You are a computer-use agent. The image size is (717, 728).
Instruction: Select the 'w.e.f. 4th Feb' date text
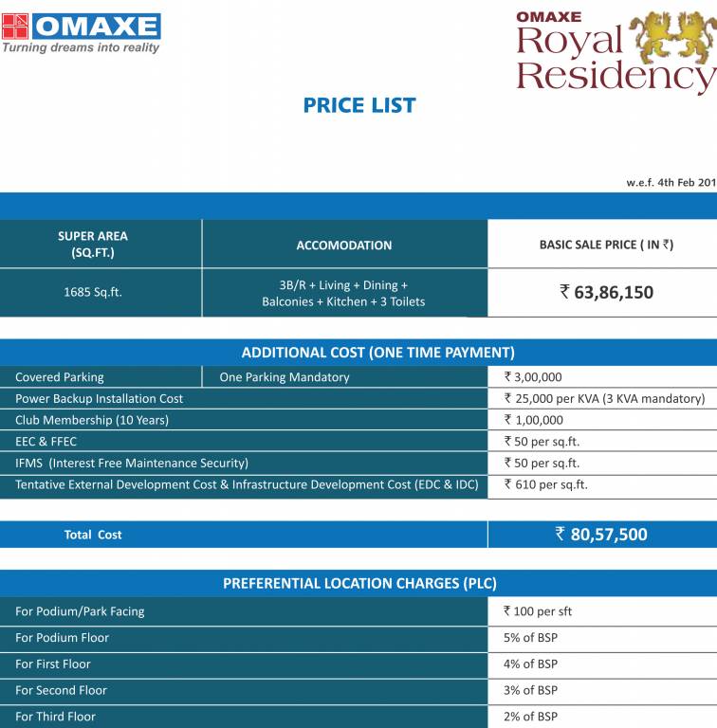pos(671,182)
